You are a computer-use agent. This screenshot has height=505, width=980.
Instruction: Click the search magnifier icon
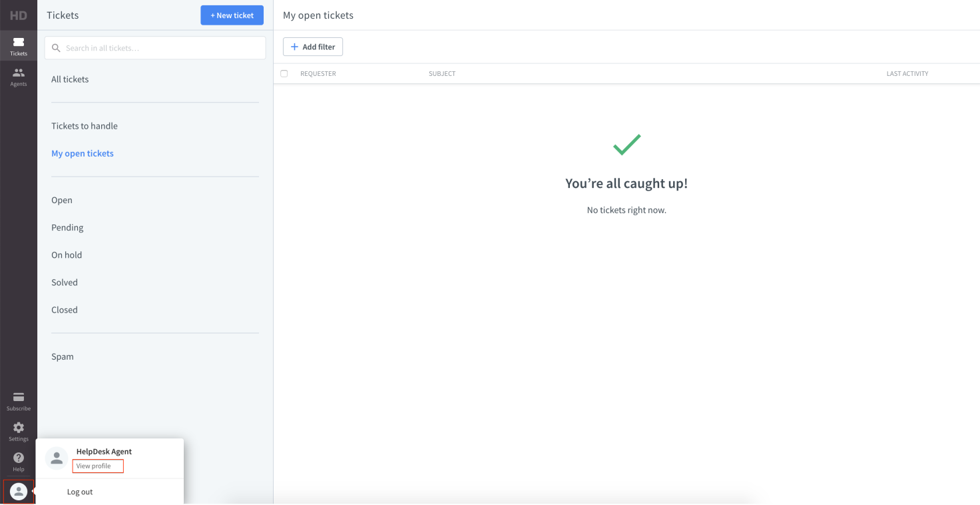(x=57, y=48)
